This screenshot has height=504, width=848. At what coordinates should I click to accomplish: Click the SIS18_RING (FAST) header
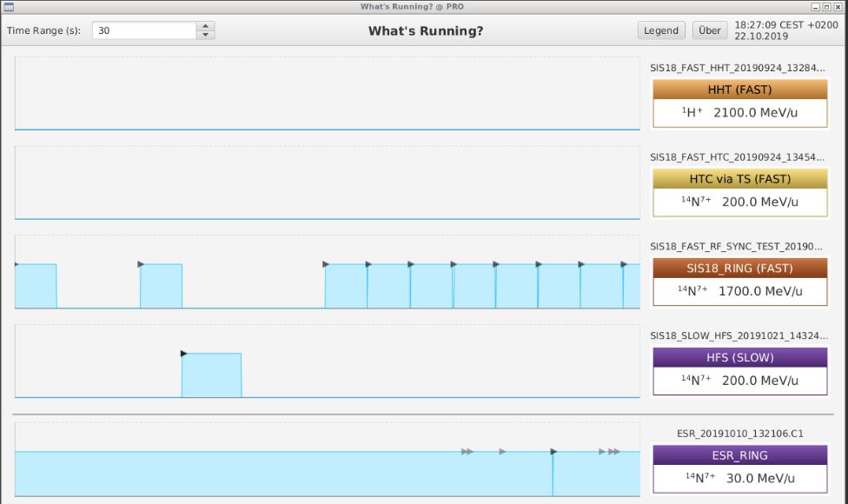pyautogui.click(x=739, y=269)
